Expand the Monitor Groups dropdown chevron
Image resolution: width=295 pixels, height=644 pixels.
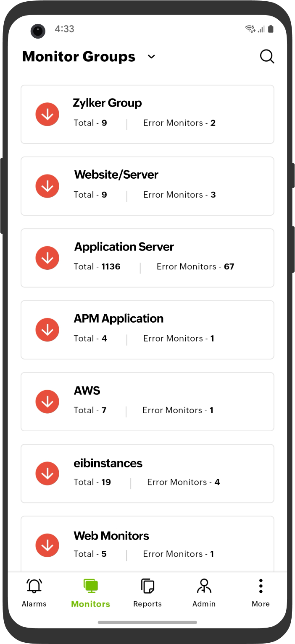pyautogui.click(x=151, y=57)
